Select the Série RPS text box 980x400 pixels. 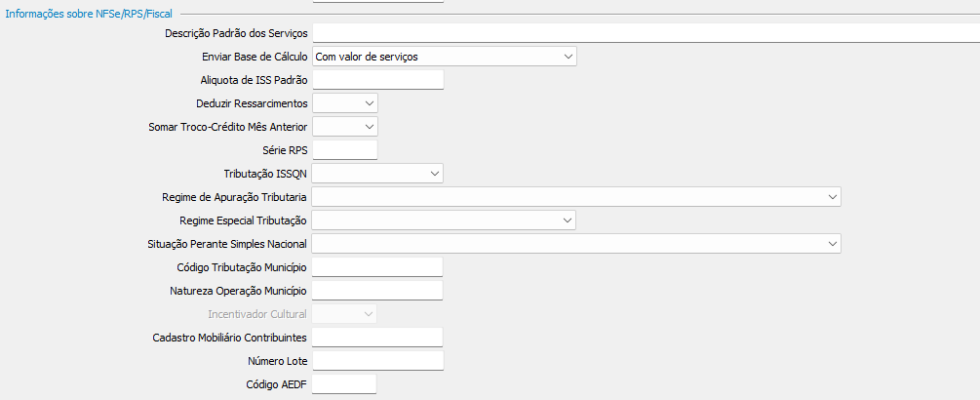click(344, 150)
